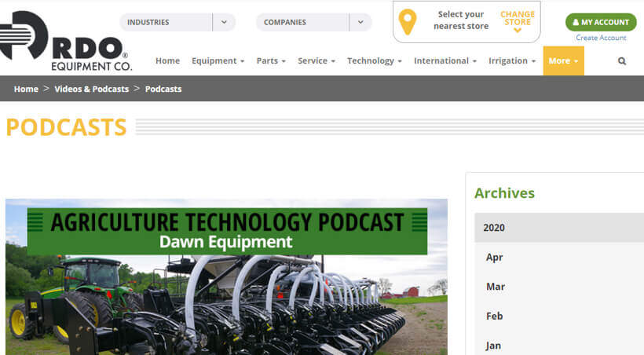Select Apr in the archives list

pos(494,258)
